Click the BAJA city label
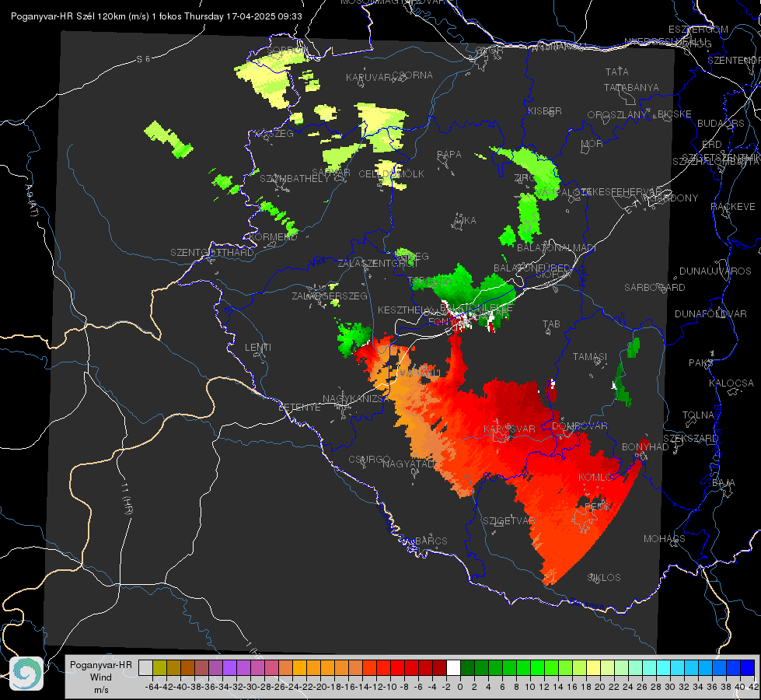761x700 pixels. tap(724, 483)
